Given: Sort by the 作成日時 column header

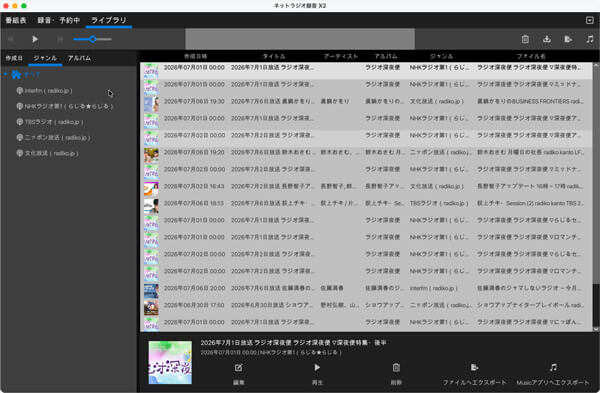Looking at the screenshot, I should click(x=196, y=56).
